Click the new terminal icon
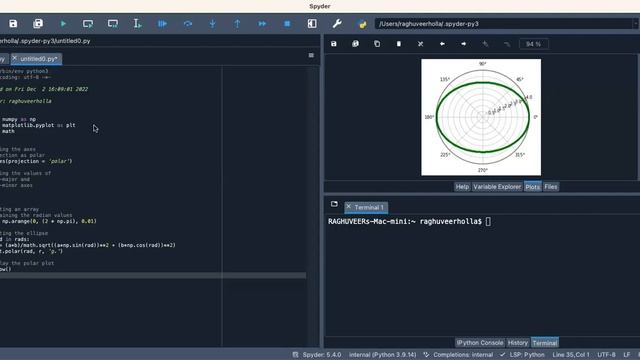Viewport: 640px width, 360px height. pyautogui.click(x=334, y=204)
